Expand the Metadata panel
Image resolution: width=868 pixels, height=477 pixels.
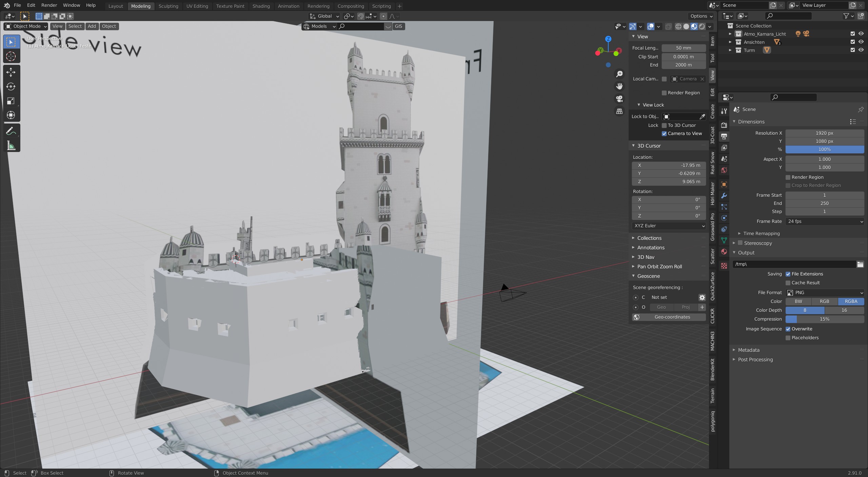click(x=749, y=350)
